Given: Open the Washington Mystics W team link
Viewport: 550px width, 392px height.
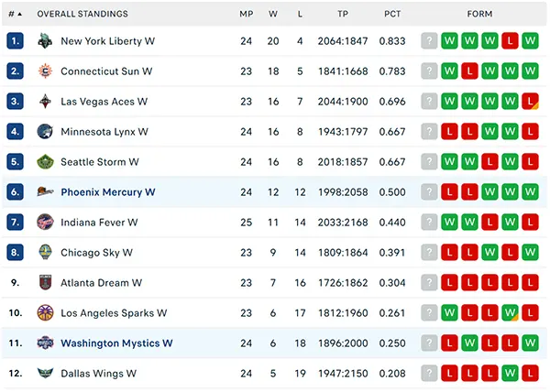Looking at the screenshot, I should [x=116, y=343].
